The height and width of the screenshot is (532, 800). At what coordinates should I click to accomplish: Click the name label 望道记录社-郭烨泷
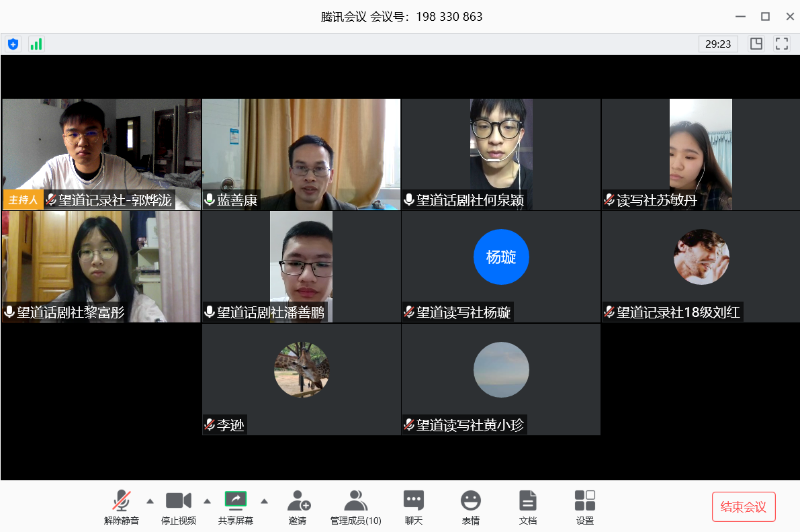115,200
